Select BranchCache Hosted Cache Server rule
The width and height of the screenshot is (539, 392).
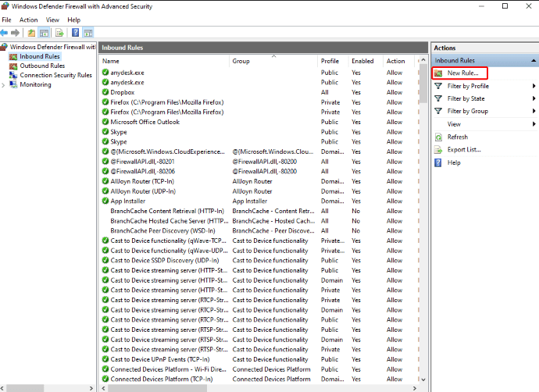coord(170,221)
